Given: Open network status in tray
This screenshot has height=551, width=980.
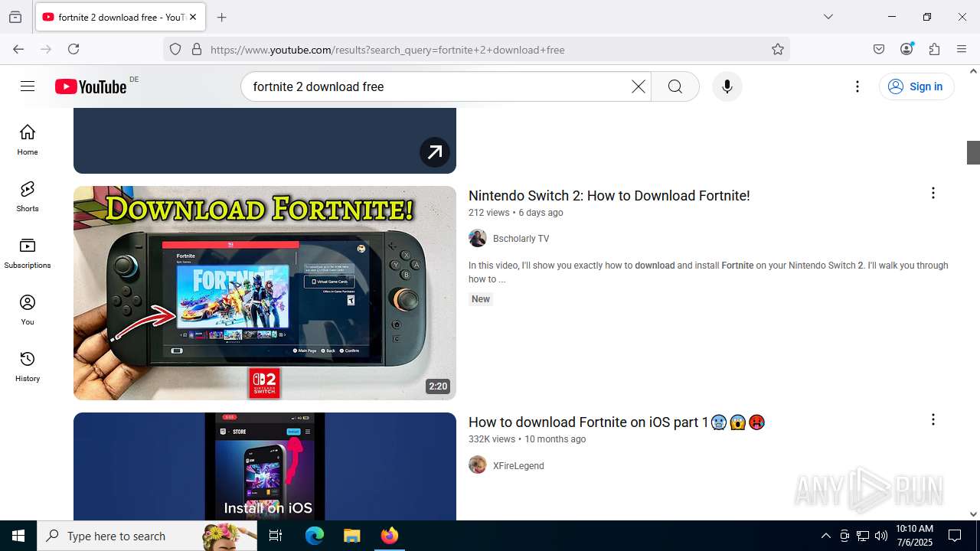Looking at the screenshot, I should coord(863,536).
